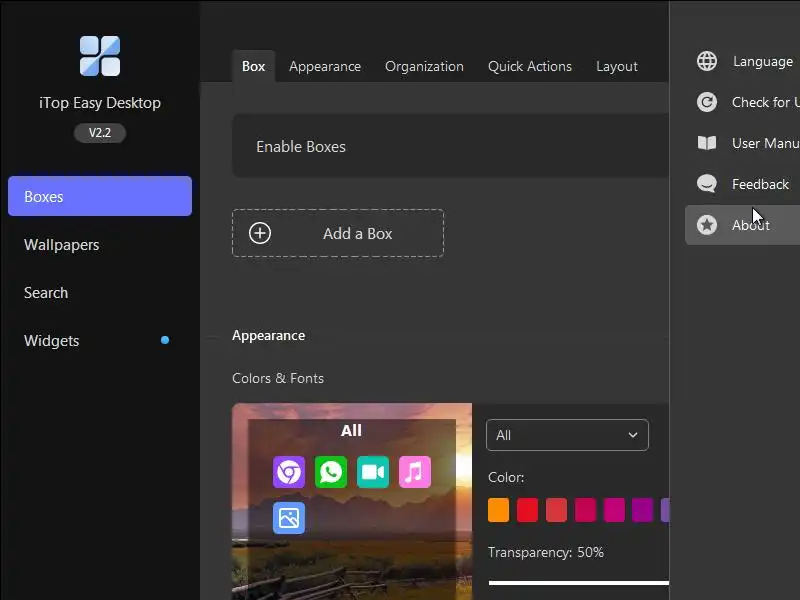This screenshot has height=600, width=800.
Task: Open the Boxes section in sidebar
Action: tap(100, 196)
